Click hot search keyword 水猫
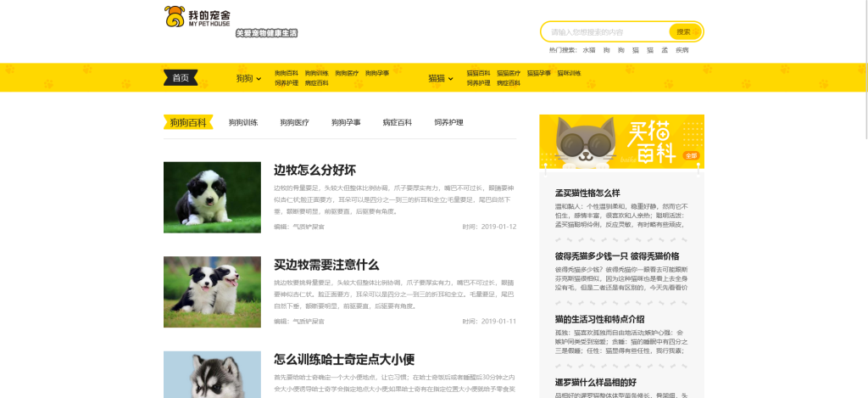The width and height of the screenshot is (868, 398). click(588, 50)
